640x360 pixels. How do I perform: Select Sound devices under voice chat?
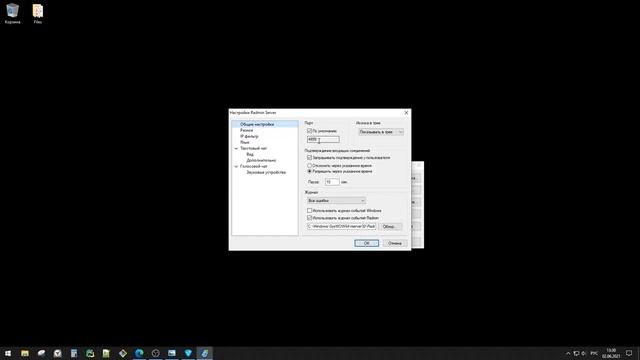tap(266, 173)
